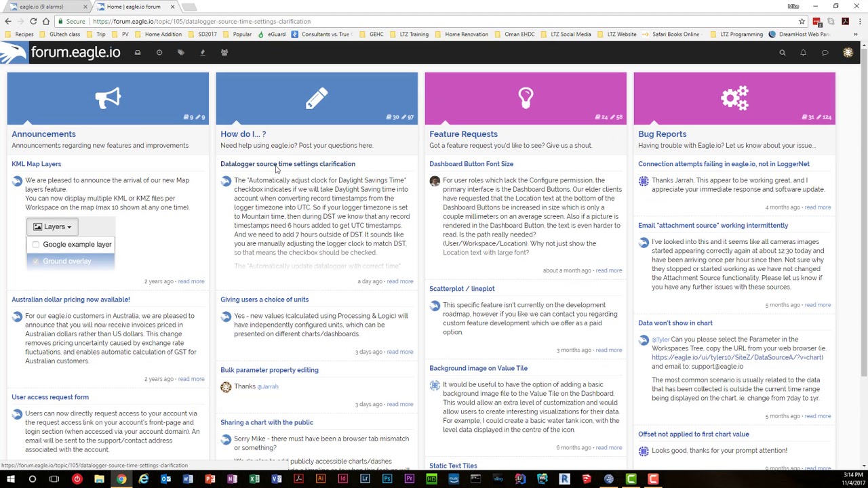Open Datalogger source time settings clarification topic
This screenshot has width=868, height=488.
pyautogui.click(x=288, y=164)
